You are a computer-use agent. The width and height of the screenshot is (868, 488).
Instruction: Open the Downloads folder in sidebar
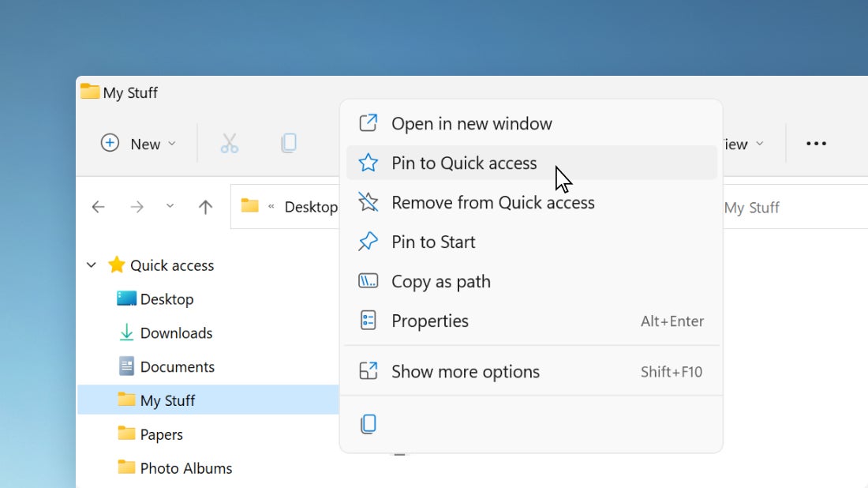click(x=175, y=333)
